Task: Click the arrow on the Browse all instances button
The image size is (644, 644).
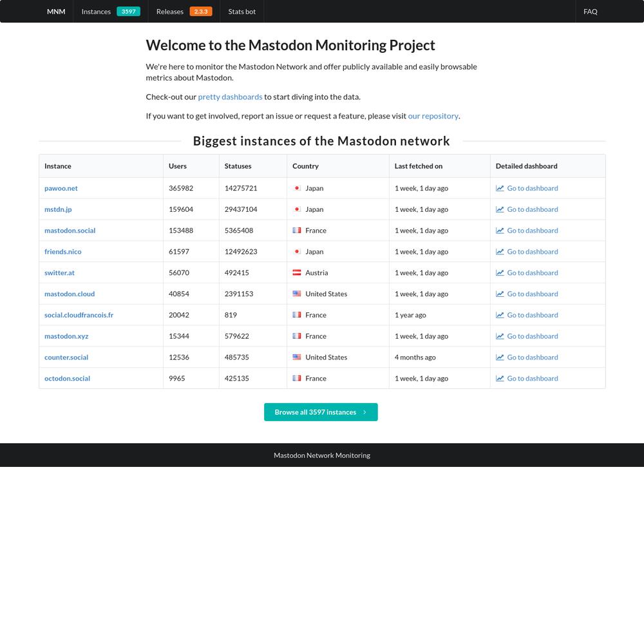Action: pos(365,412)
